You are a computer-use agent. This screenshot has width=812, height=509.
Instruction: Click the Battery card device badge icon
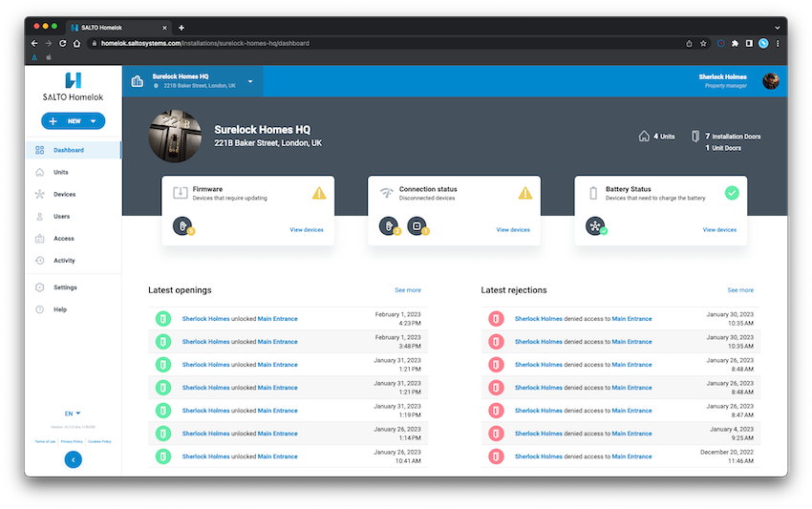point(596,226)
